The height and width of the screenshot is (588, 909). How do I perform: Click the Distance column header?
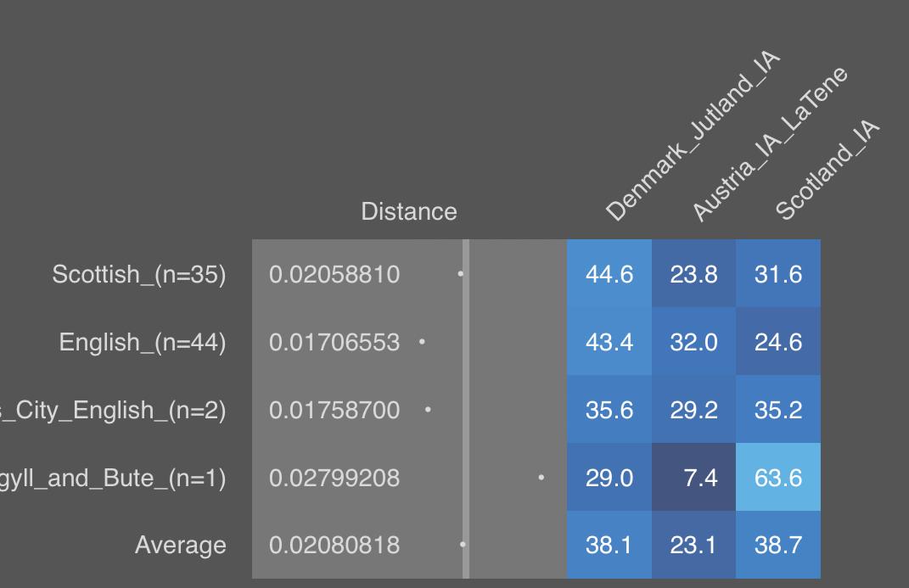point(409,211)
